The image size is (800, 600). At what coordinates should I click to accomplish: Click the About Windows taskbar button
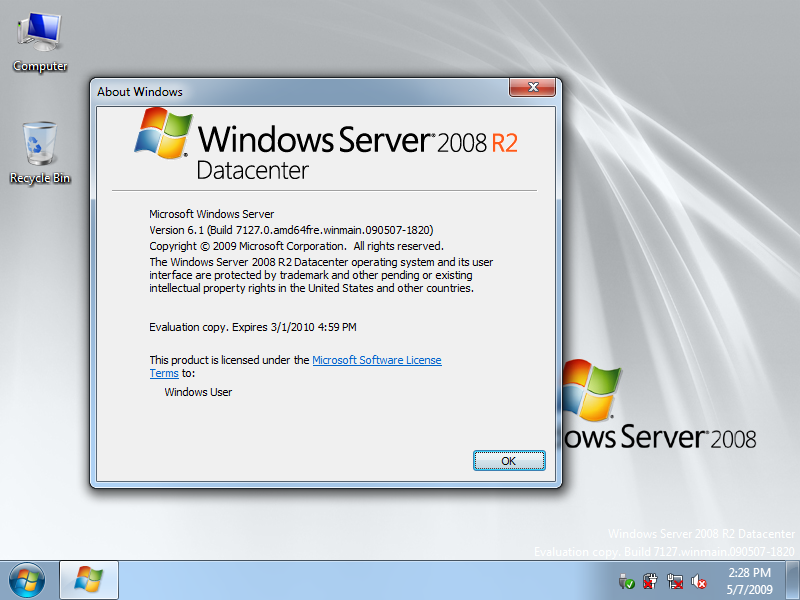point(89,580)
